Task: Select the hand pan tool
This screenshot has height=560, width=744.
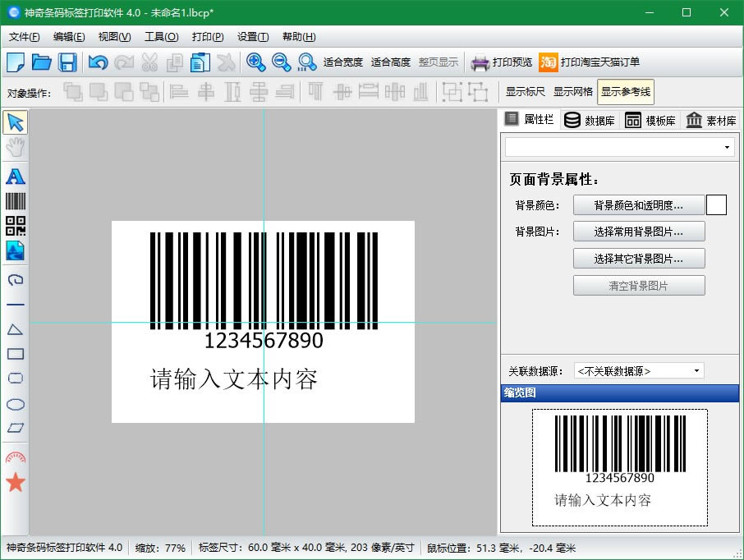Action: point(16,147)
